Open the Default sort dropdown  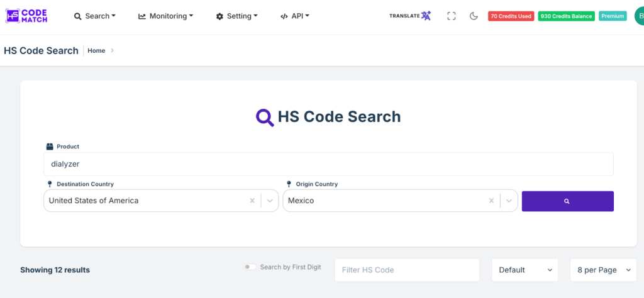tap(525, 270)
